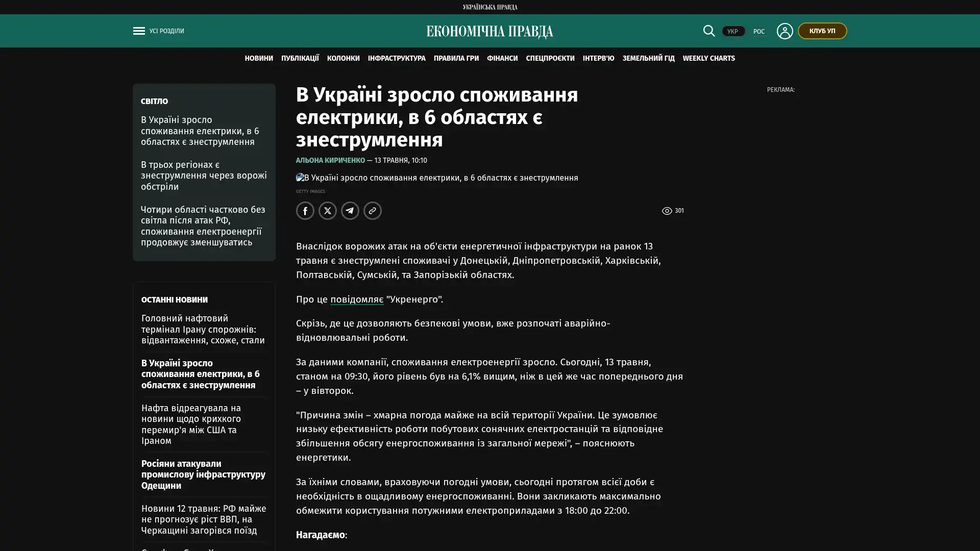
Task: Open bolded latest-news 'В Україні зросло споживання електрики'
Action: click(x=201, y=374)
